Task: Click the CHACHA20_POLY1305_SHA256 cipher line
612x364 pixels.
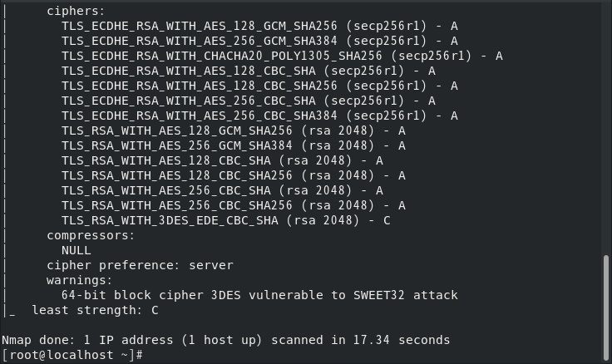Action: pyautogui.click(x=282, y=56)
